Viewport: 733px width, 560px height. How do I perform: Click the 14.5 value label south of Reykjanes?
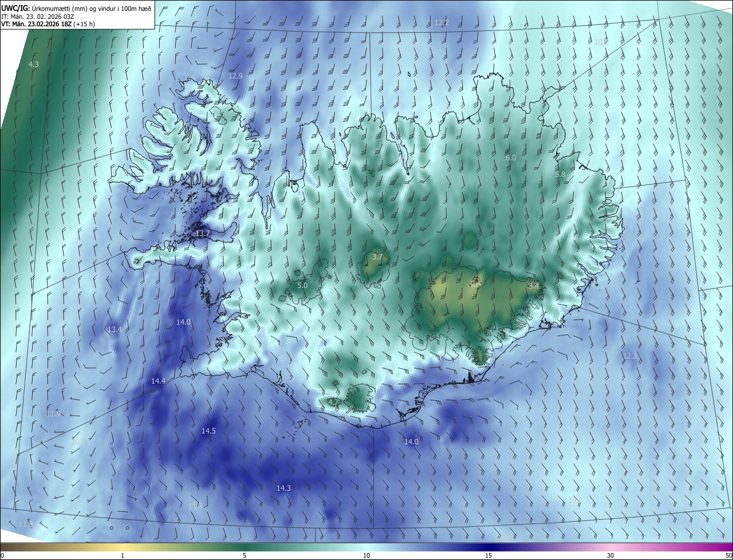(x=208, y=431)
